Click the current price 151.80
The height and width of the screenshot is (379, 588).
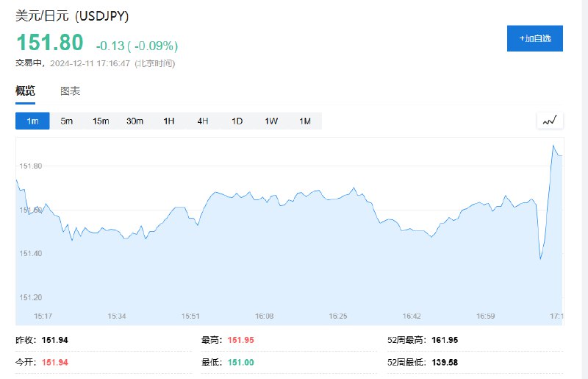[x=49, y=42]
